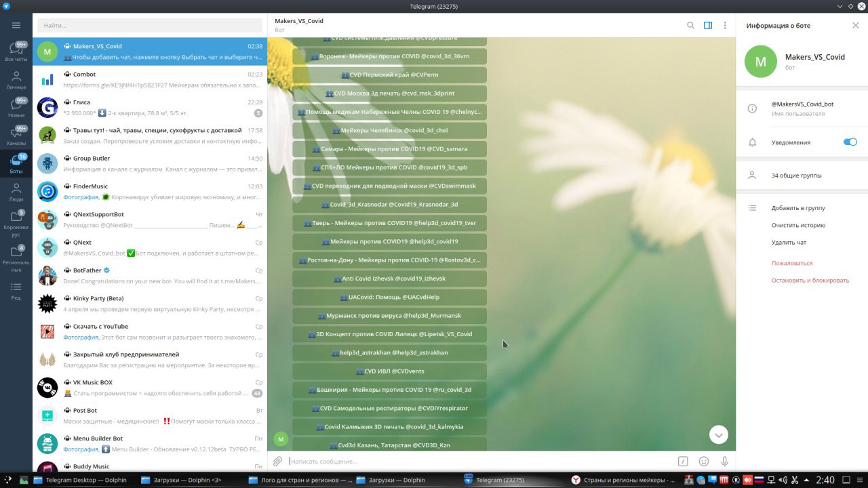868x488 pixels.
Task: Click 'Covid_3d_Krasnodar' bot button
Action: (389, 204)
